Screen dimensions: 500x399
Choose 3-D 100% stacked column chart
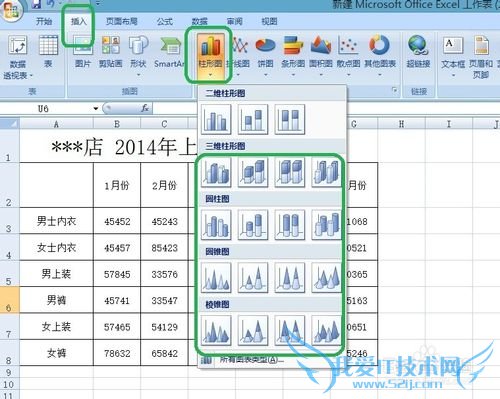coord(290,172)
